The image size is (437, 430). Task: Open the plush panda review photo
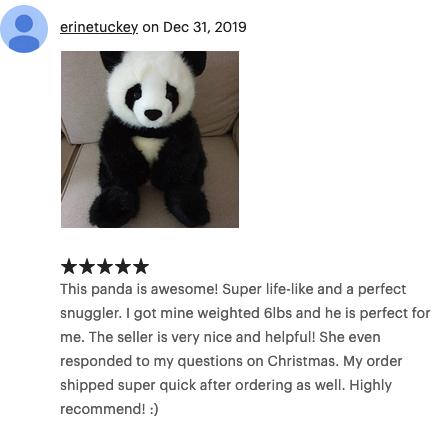coord(150,139)
